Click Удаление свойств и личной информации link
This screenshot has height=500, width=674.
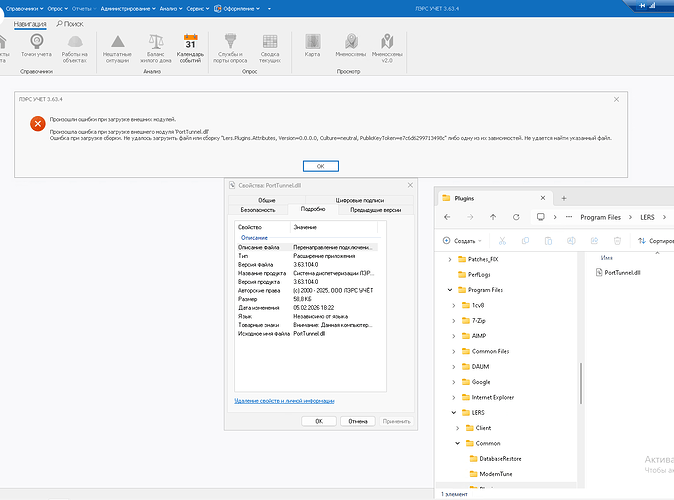(284, 400)
